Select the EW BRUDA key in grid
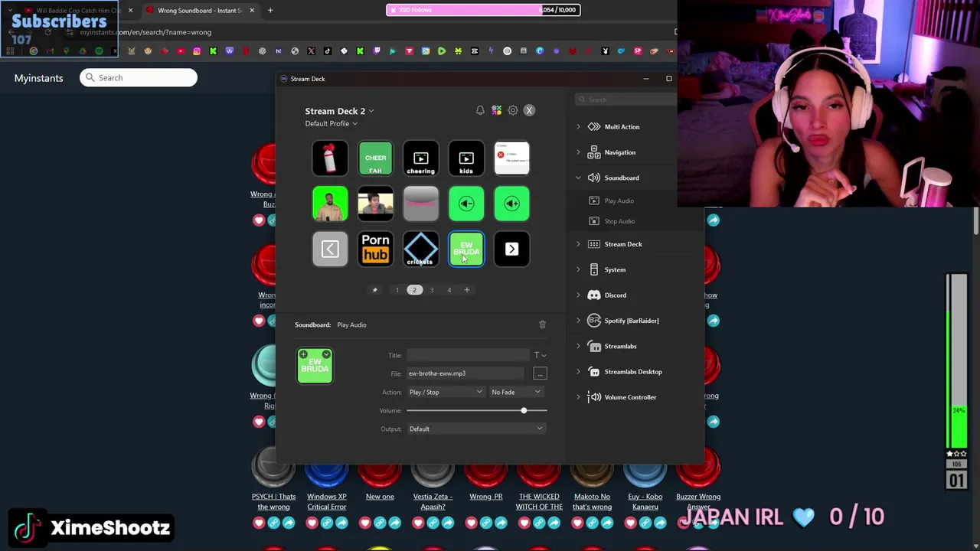Screen dimensions: 980x551 (466, 249)
